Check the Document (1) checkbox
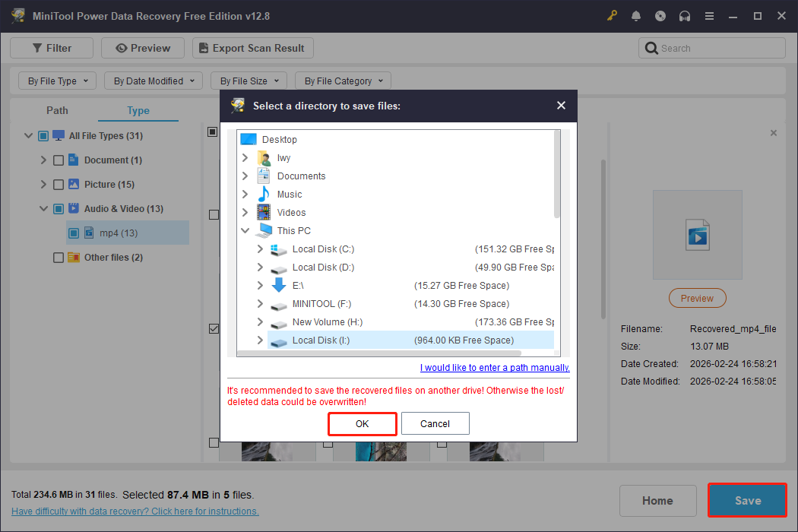This screenshot has width=798, height=532. (x=59, y=160)
